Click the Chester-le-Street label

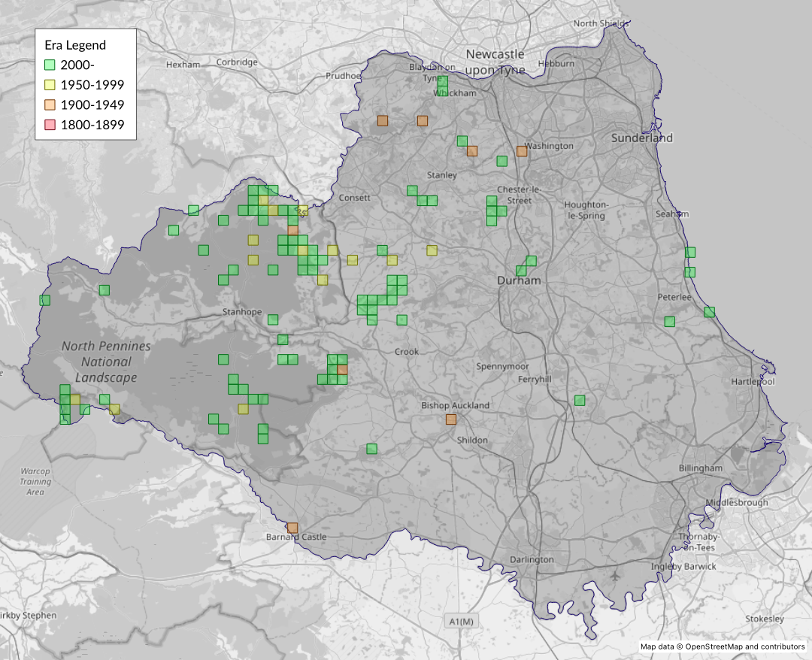(x=519, y=195)
